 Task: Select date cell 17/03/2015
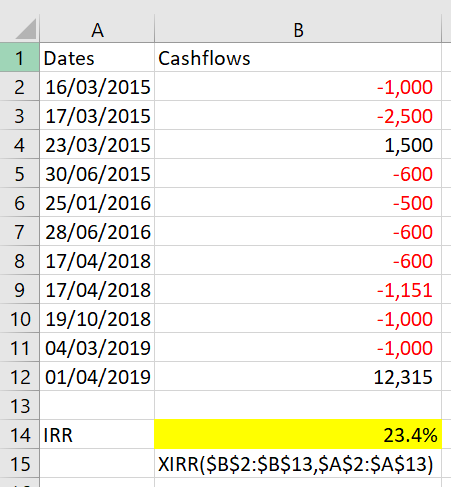tap(97, 115)
